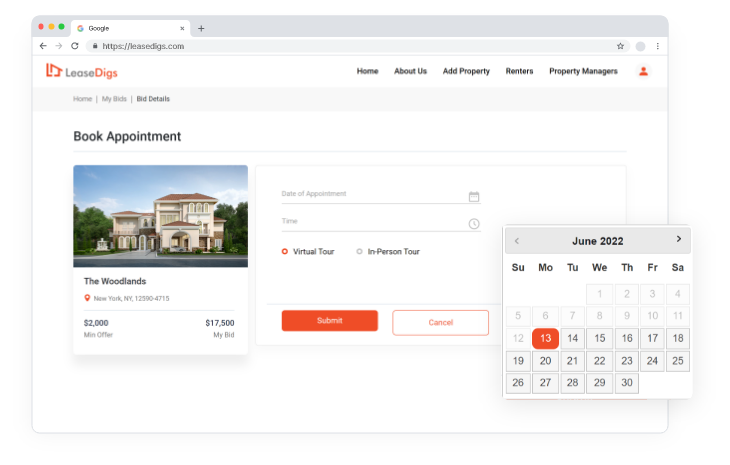Select June 15 in calendar
This screenshot has width=730, height=465.
click(x=600, y=338)
